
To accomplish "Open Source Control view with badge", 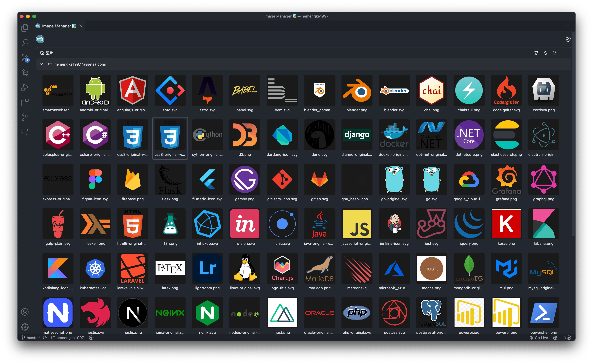I will [x=25, y=58].
